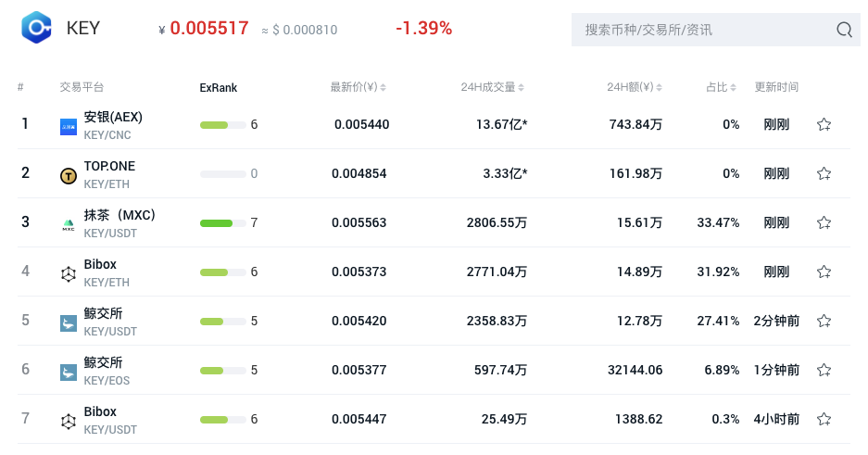868x455 pixels.
Task: Click the volume 2806.55万
Action: [x=497, y=222]
